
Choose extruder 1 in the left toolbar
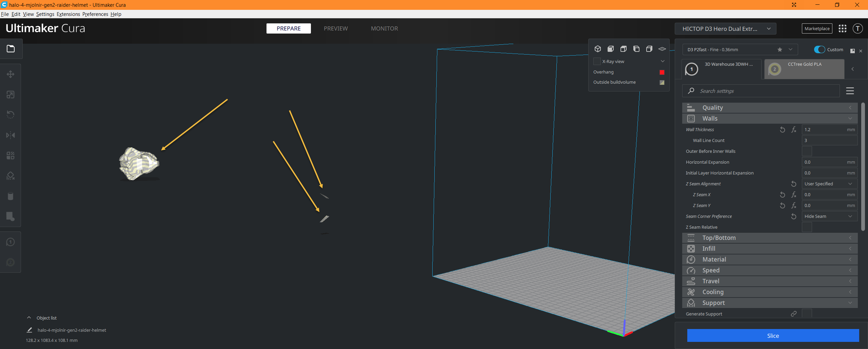(x=11, y=242)
